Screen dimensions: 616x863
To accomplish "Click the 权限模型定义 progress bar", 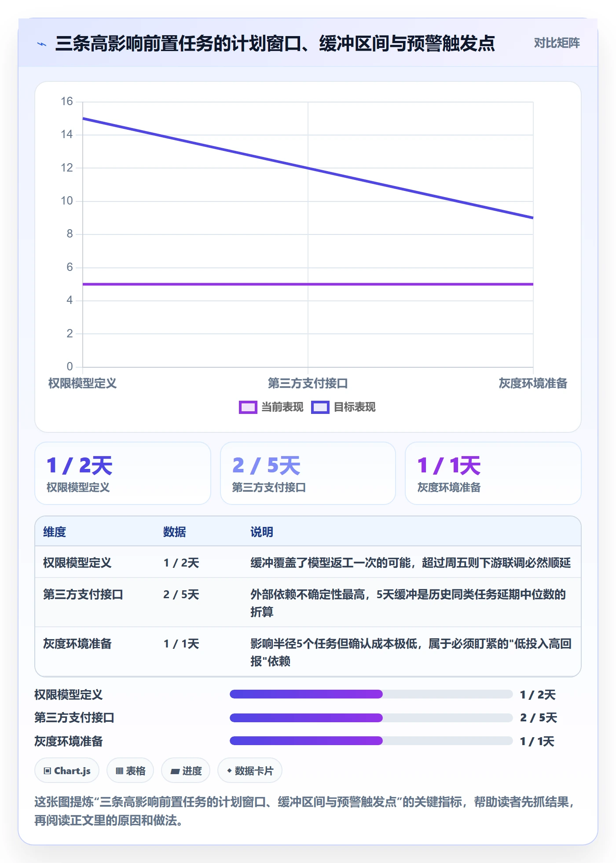I will tap(371, 695).
